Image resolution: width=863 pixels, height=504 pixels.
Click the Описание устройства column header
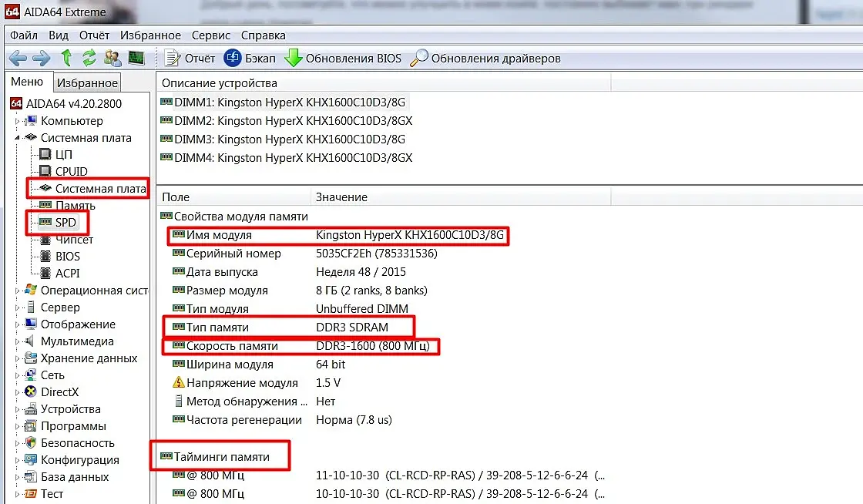384,83
